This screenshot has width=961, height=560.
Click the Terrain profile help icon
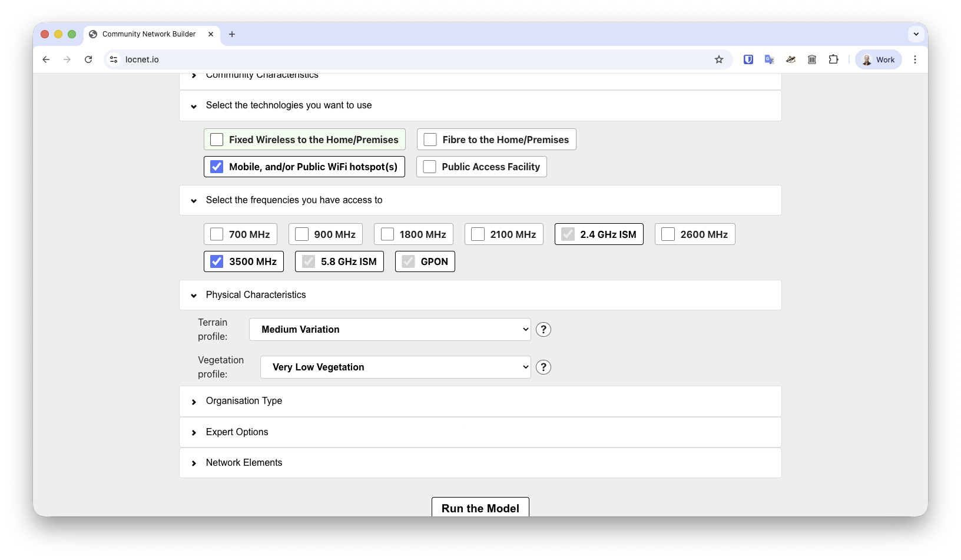coord(544,330)
